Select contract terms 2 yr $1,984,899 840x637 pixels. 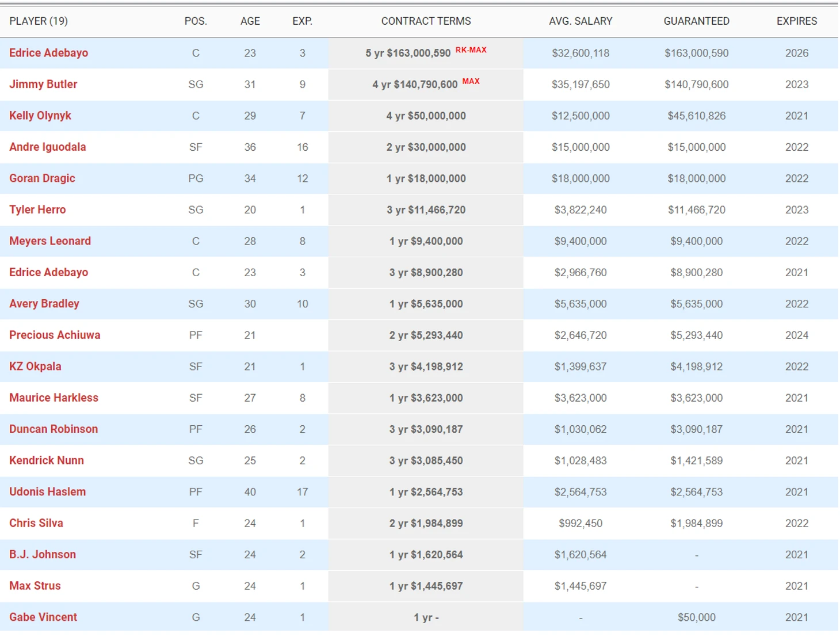click(426, 524)
